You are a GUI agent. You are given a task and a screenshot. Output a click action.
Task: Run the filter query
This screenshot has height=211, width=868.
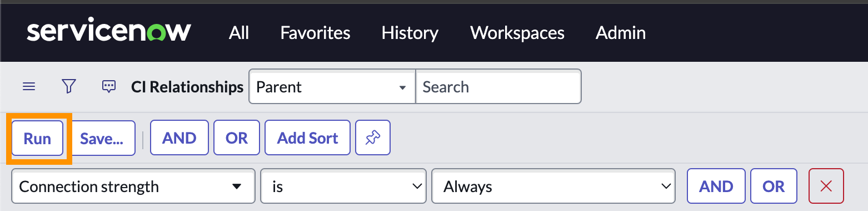37,138
